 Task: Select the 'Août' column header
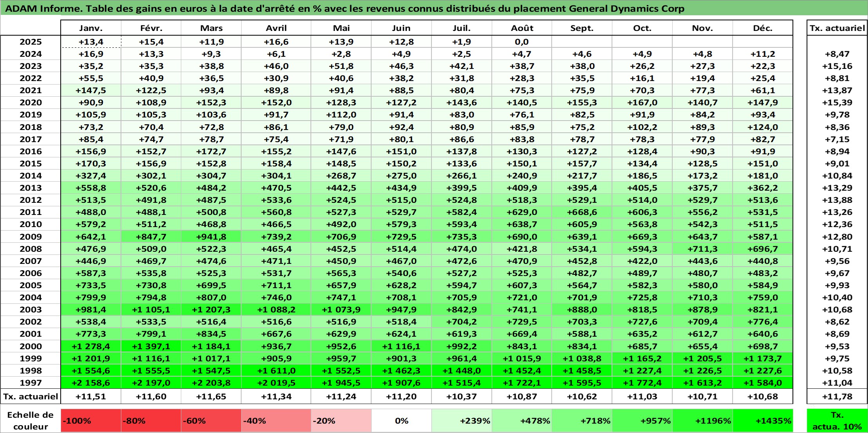pyautogui.click(x=522, y=28)
